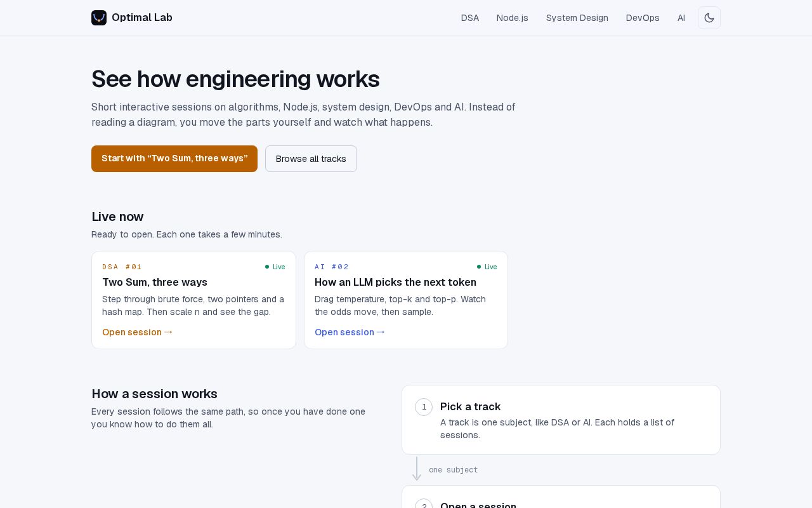Click the "Pick a track" step heading
Viewport: 812px width, 508px height.
click(x=470, y=406)
